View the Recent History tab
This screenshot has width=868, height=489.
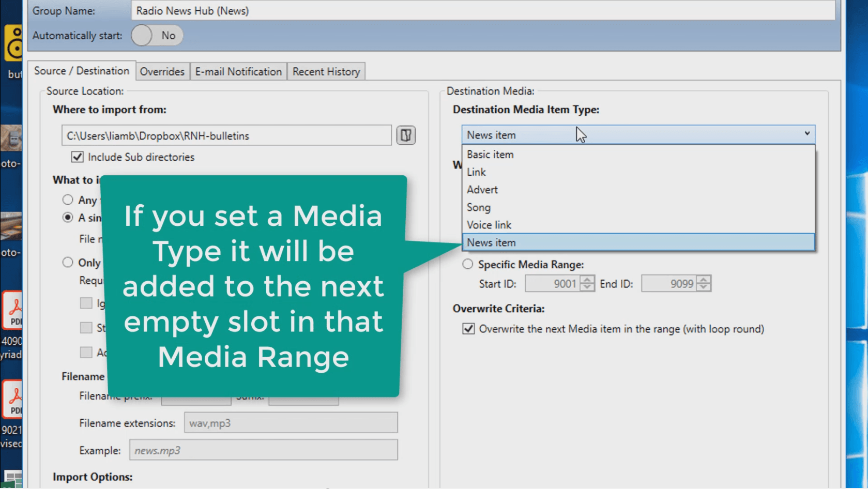coord(326,72)
